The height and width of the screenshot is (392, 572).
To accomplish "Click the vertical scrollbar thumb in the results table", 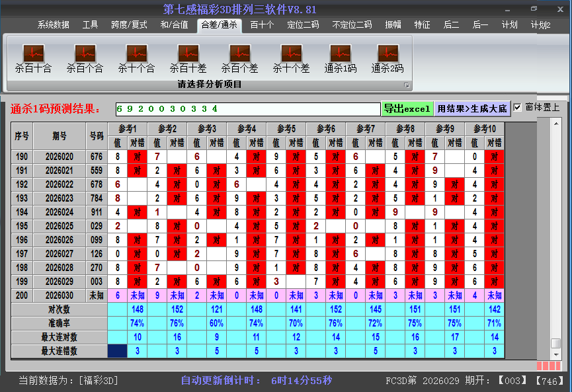I will (x=556, y=343).
